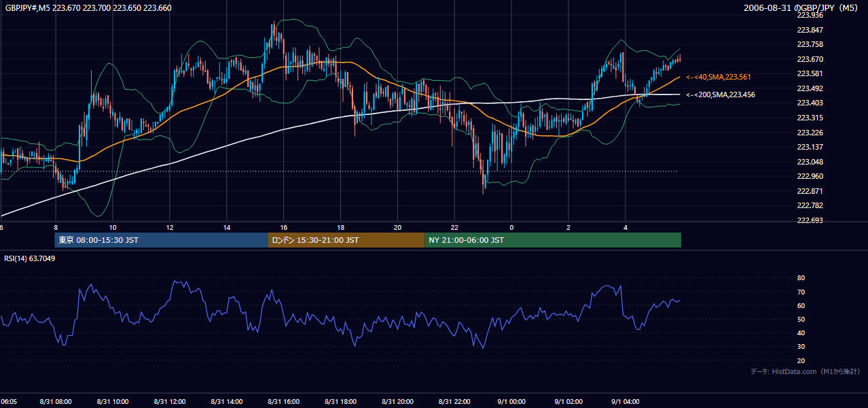This screenshot has width=868, height=408.
Task: Click hour tick 10 under price chart
Action: [x=113, y=227]
